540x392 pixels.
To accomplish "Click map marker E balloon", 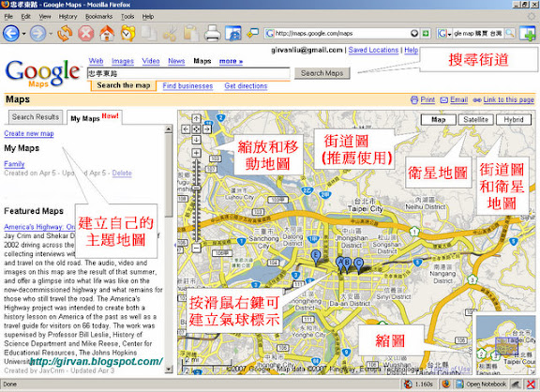I will [x=315, y=257].
